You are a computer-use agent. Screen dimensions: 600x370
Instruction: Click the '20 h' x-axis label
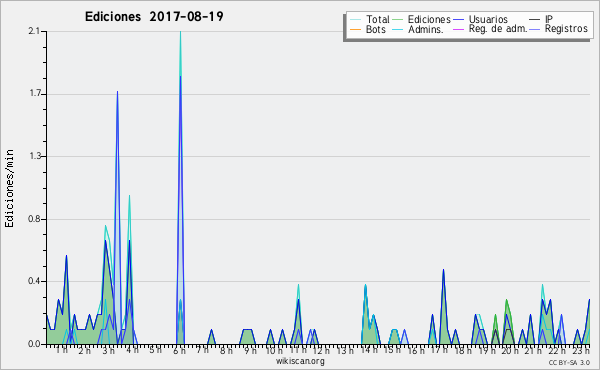510,350
